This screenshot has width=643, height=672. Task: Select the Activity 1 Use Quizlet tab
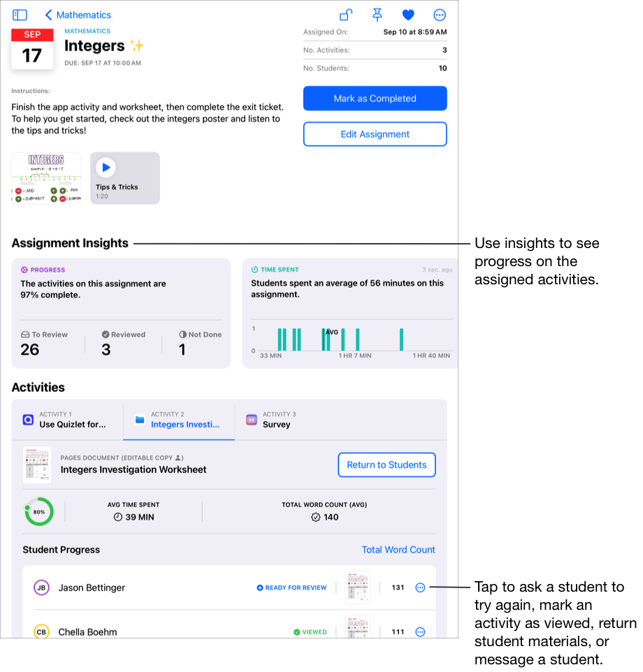[67, 420]
